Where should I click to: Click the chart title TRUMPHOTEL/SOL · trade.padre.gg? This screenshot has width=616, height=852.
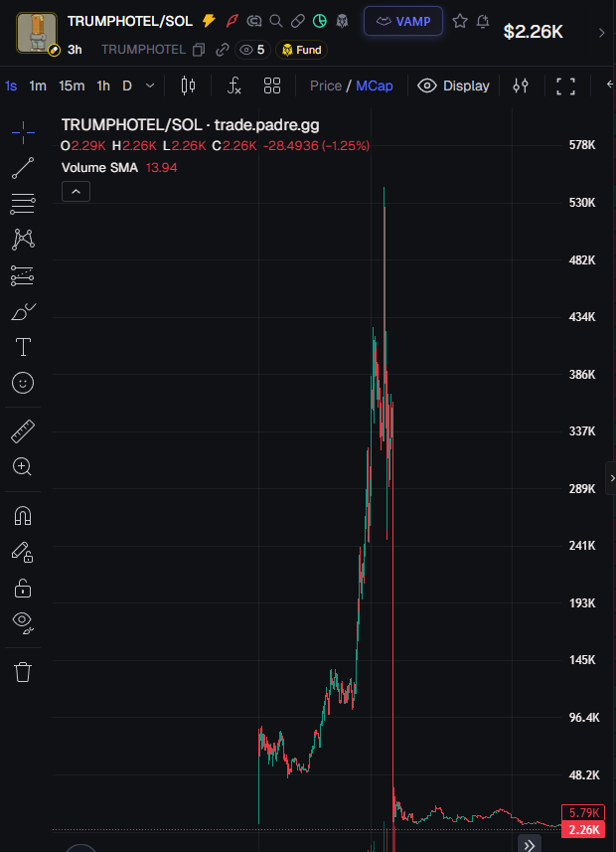click(190, 125)
